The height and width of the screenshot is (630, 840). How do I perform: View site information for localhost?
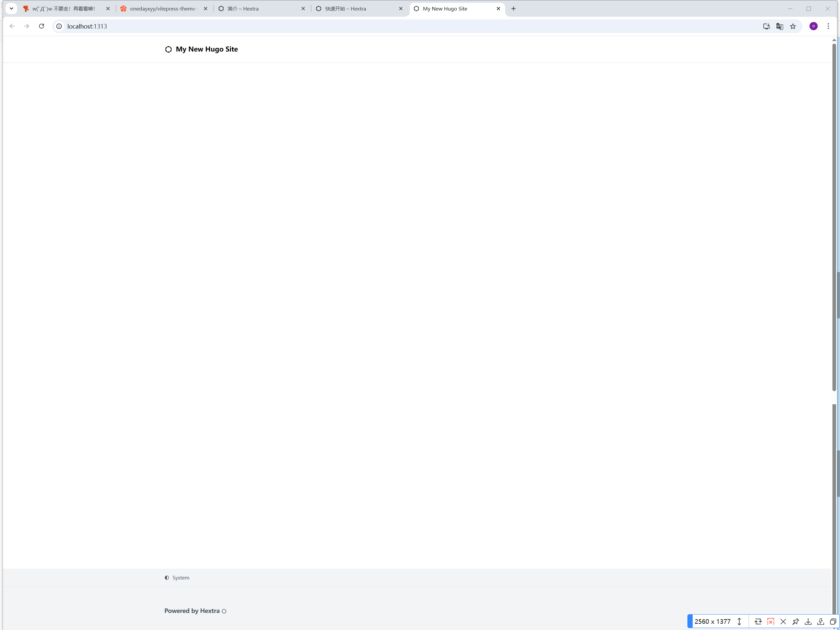point(59,26)
